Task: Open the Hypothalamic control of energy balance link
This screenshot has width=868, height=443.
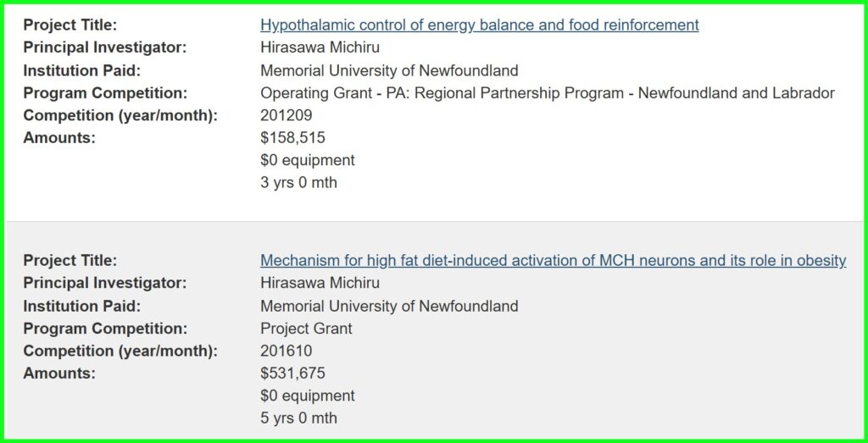Action: pos(479,25)
